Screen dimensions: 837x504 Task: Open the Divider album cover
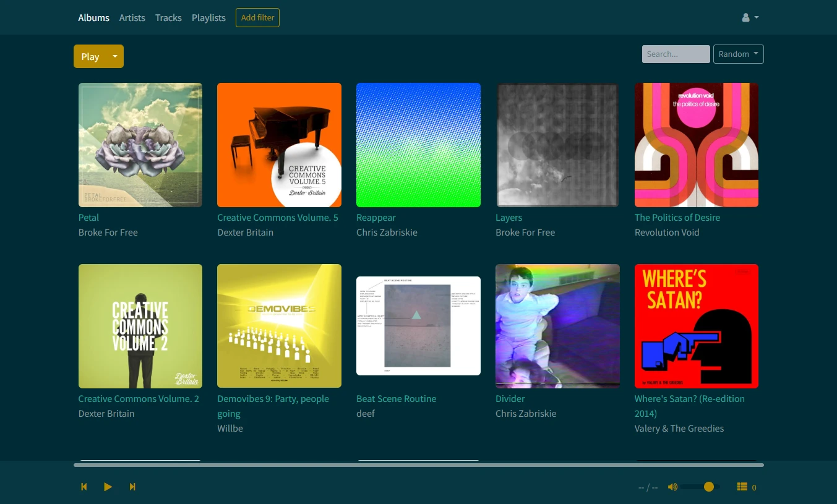tap(557, 326)
